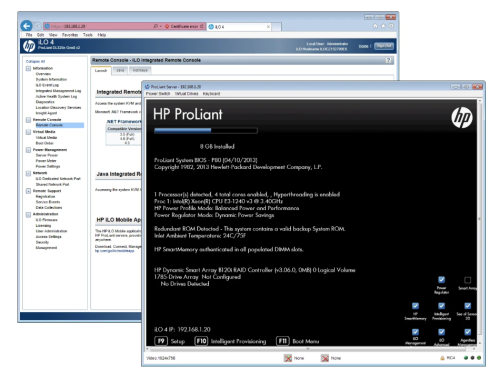The height and width of the screenshot is (378, 500).
Task: Open the iLO Event Log tree item
Action: click(x=47, y=85)
